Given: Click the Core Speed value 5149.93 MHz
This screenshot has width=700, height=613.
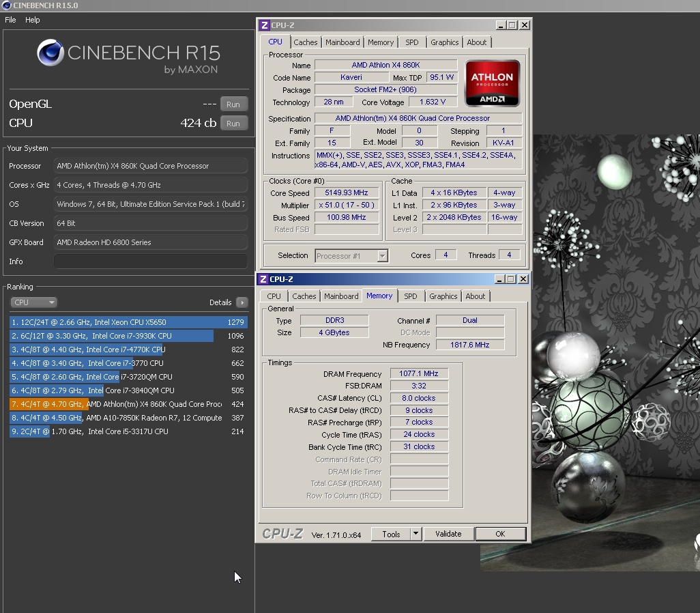Looking at the screenshot, I should tap(347, 193).
